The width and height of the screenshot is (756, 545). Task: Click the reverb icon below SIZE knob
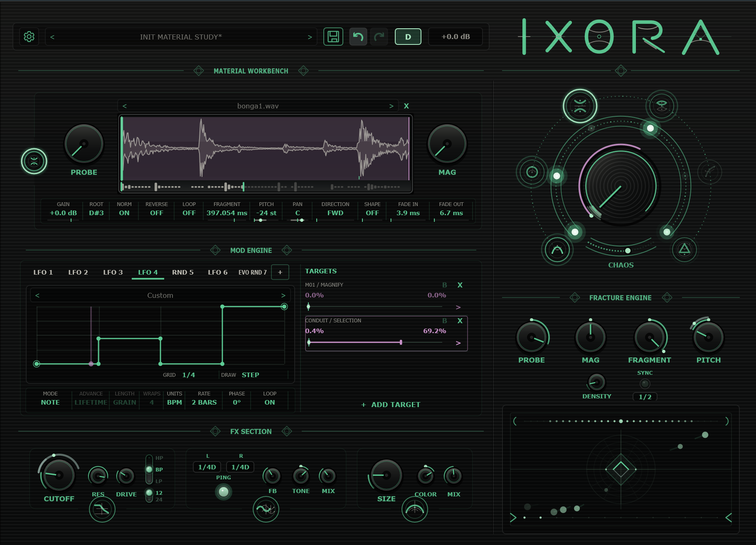pyautogui.click(x=415, y=509)
